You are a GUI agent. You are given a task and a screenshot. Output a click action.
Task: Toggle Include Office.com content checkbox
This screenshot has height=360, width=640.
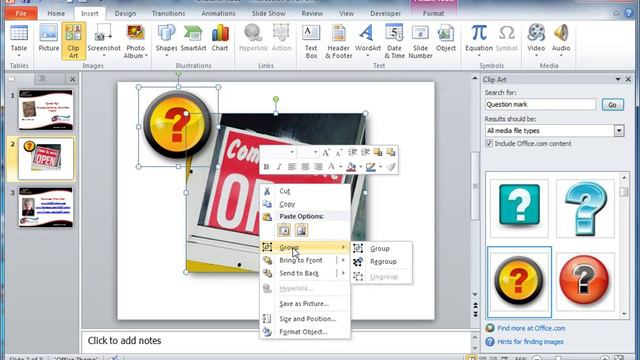(489, 144)
